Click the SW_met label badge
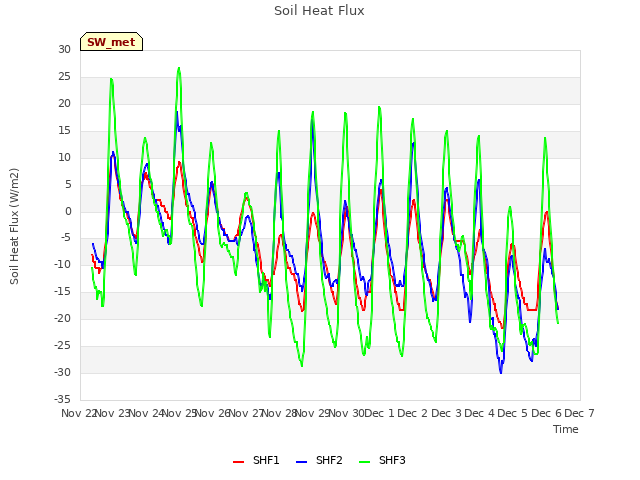 point(111,42)
